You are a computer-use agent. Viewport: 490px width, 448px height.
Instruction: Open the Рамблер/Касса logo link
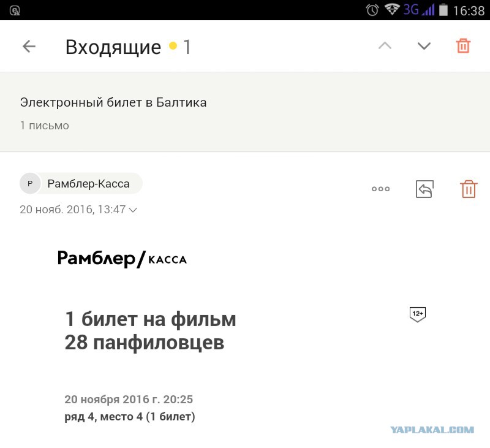(122, 259)
